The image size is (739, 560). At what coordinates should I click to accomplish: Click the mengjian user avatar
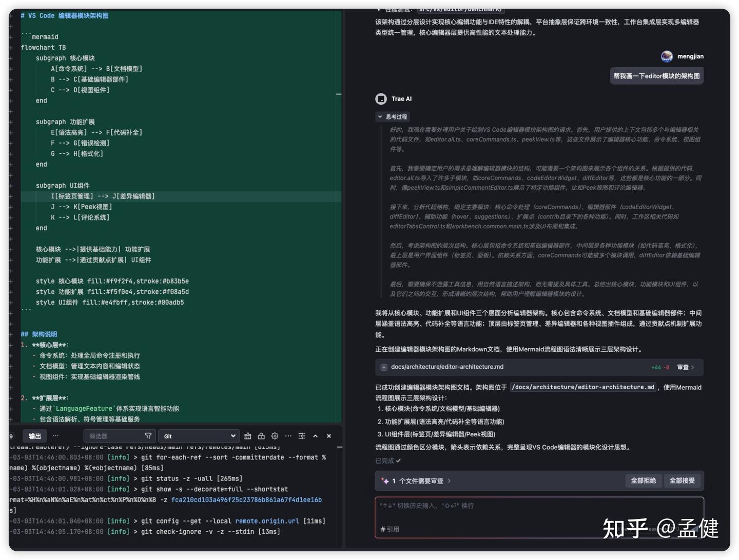pyautogui.click(x=667, y=56)
